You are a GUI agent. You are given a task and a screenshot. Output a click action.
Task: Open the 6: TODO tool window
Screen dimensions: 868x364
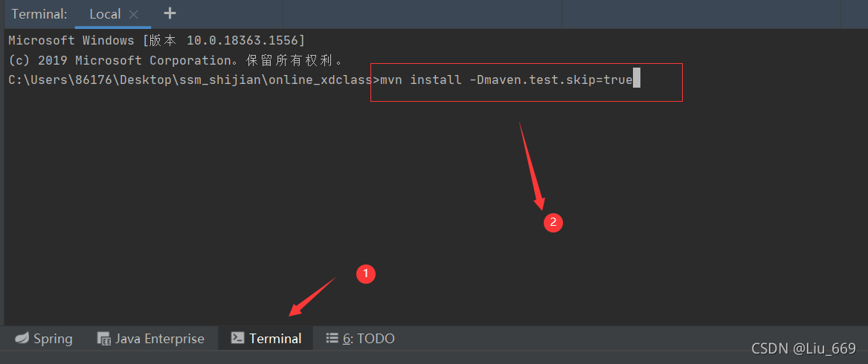368,339
